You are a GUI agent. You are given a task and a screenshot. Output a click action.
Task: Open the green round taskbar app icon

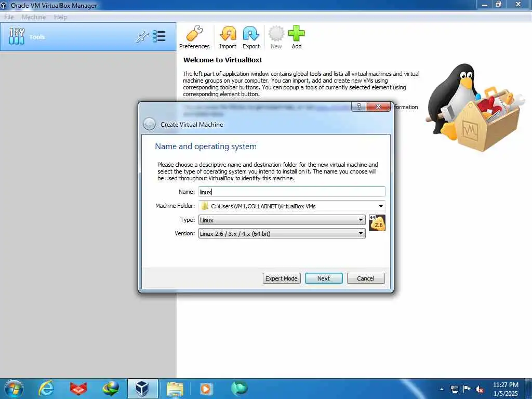pos(239,389)
